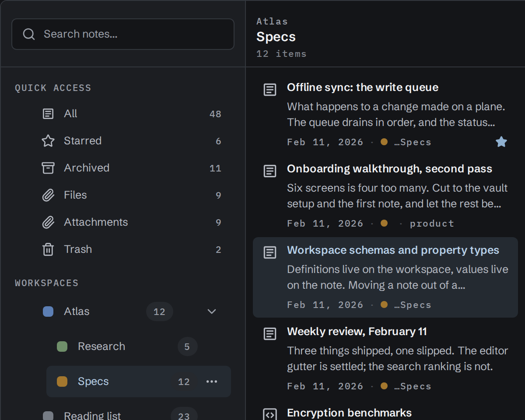
Task: Click the green Research color swatch
Action: [62, 346]
